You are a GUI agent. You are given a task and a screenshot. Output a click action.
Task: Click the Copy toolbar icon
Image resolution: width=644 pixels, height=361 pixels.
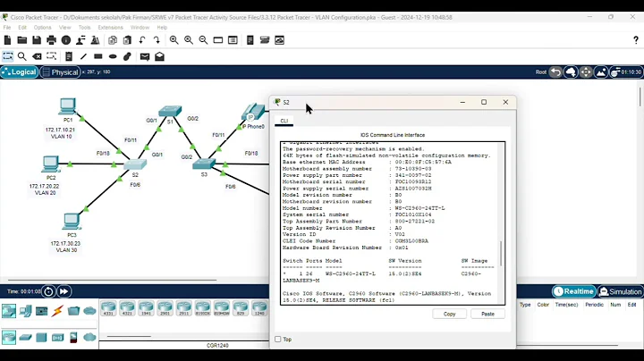click(113, 40)
